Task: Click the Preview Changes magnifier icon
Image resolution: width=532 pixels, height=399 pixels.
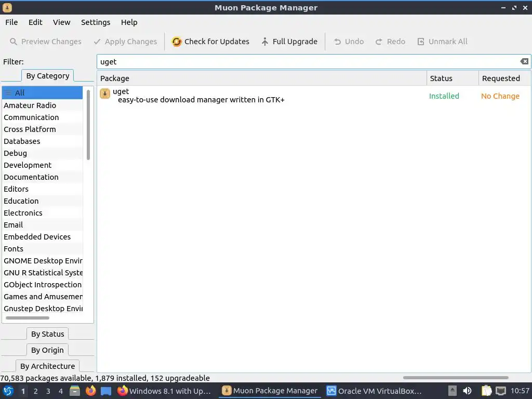Action: tap(13, 42)
